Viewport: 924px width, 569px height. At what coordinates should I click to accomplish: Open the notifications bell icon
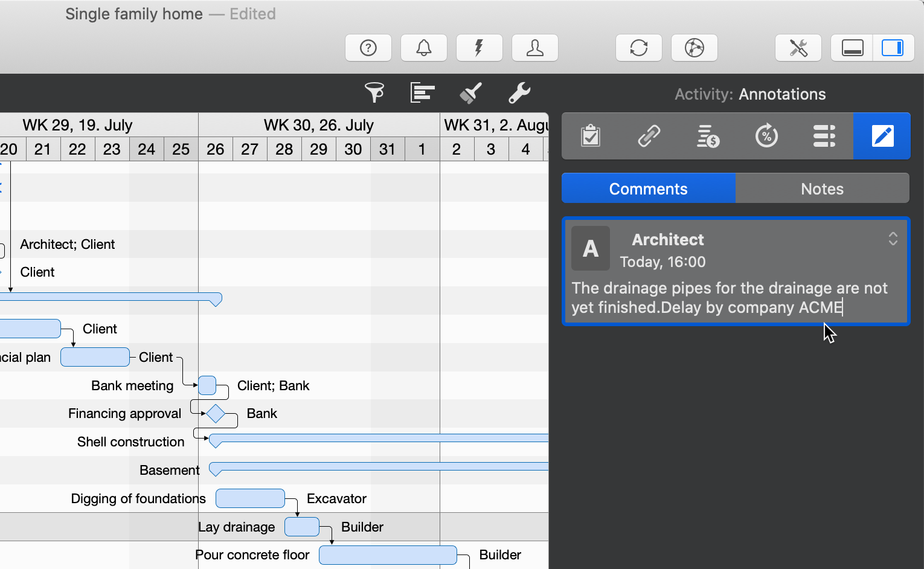[423, 48]
